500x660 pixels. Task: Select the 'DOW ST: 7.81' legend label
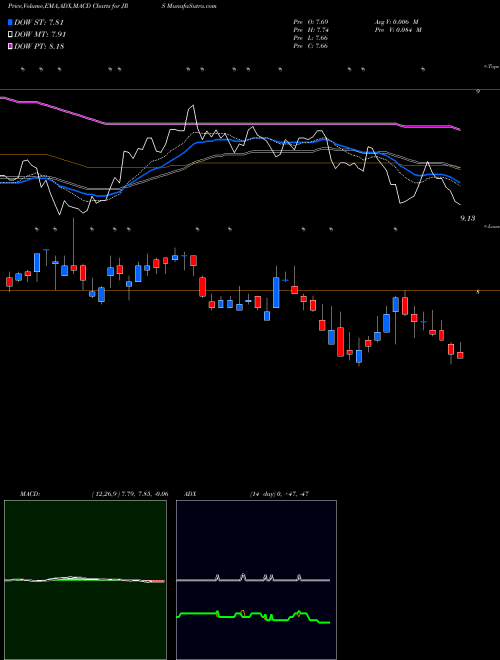pyautogui.click(x=39, y=22)
